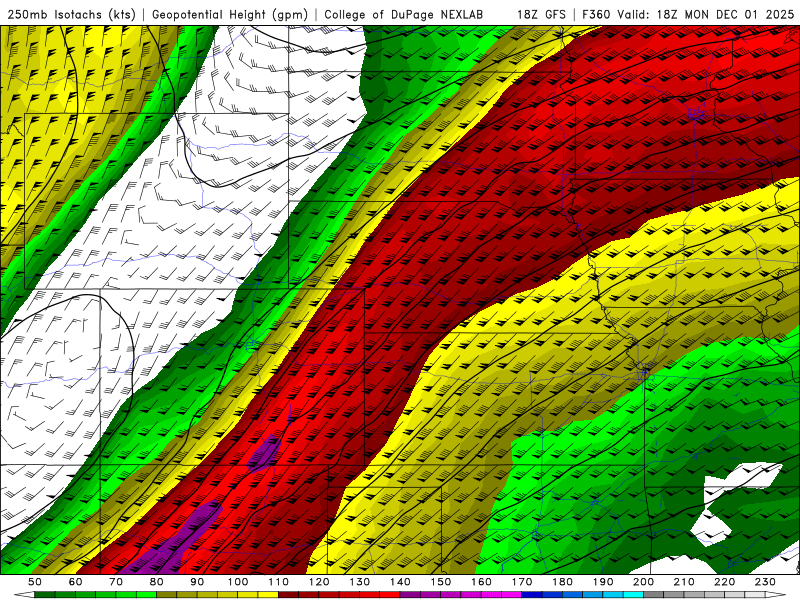Click the legend value '200'
Viewport: 800px width, 600px height.
(643, 582)
